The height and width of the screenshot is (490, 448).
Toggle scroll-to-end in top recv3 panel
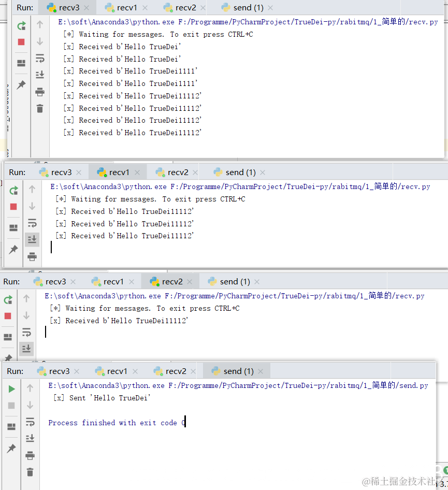pyautogui.click(x=40, y=75)
